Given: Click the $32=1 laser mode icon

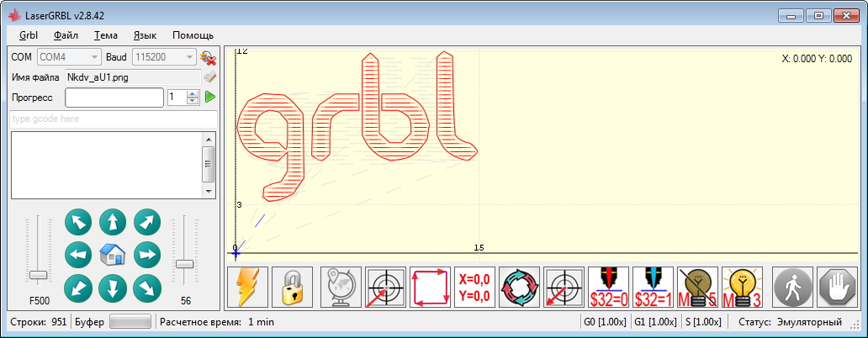Looking at the screenshot, I should [x=653, y=288].
